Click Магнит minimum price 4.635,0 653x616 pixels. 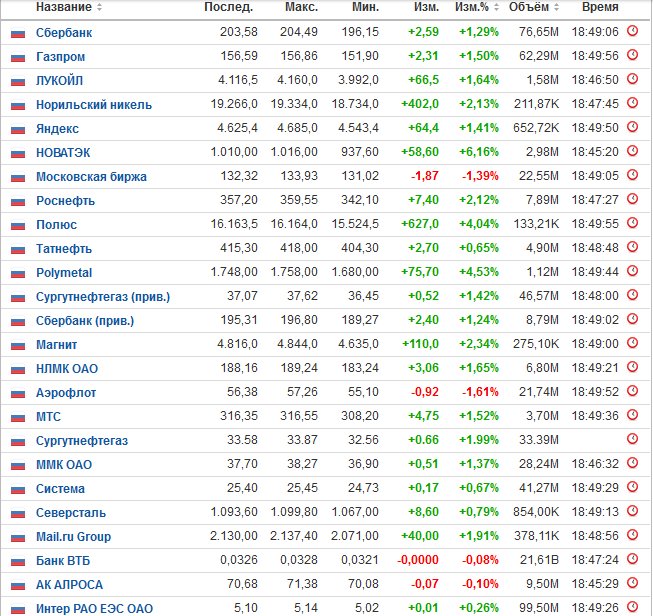click(x=358, y=344)
